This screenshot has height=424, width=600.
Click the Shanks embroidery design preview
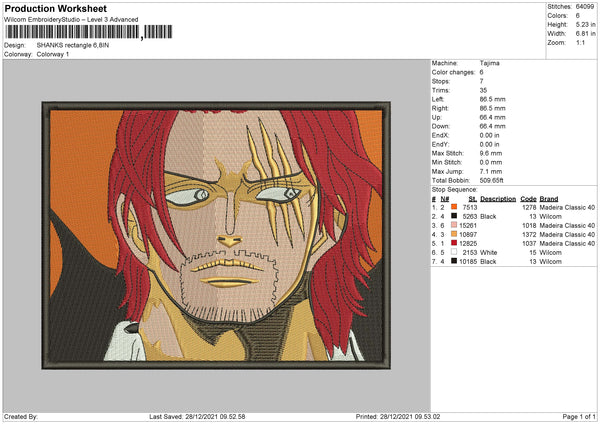(216, 235)
